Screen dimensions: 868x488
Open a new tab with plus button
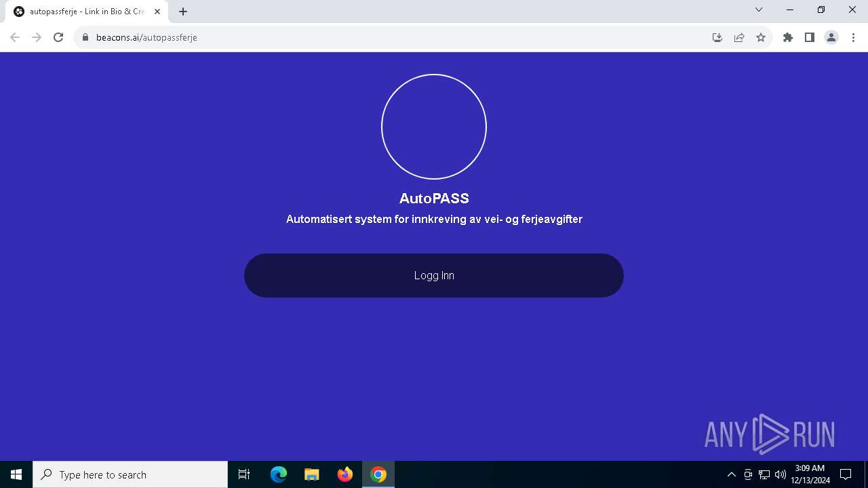pyautogui.click(x=183, y=12)
